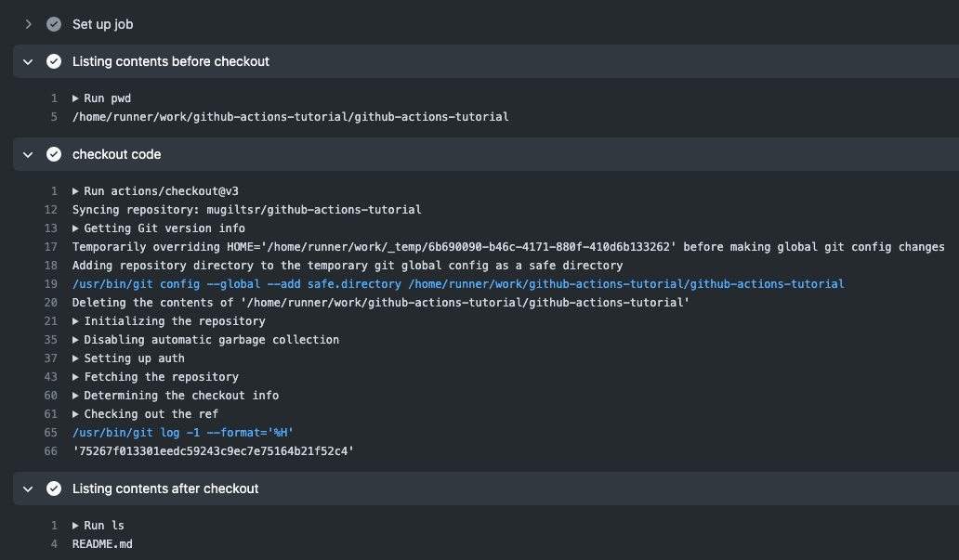Collapse the Listing contents after checkout step

pos(28,488)
